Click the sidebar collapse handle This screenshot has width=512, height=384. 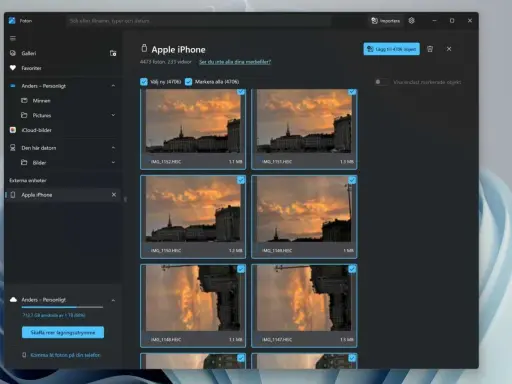(125, 199)
